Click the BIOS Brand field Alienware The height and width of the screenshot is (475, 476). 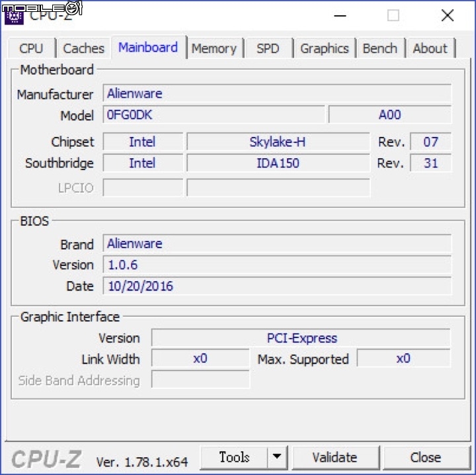[x=277, y=243]
